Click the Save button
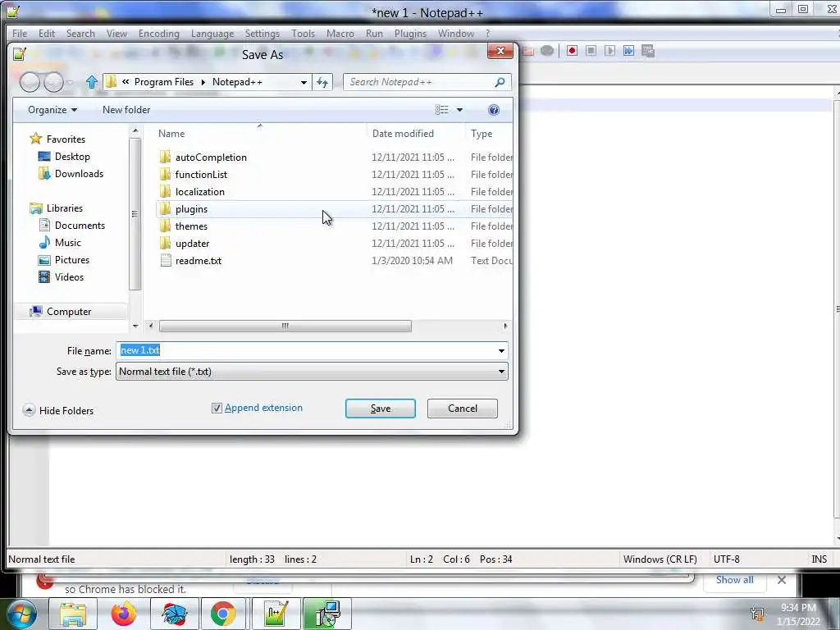Image resolution: width=840 pixels, height=630 pixels. [x=381, y=409]
